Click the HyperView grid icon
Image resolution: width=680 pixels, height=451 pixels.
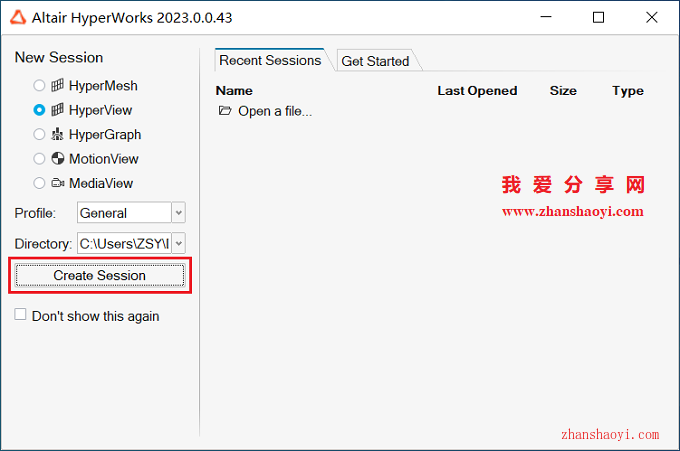click(x=57, y=110)
